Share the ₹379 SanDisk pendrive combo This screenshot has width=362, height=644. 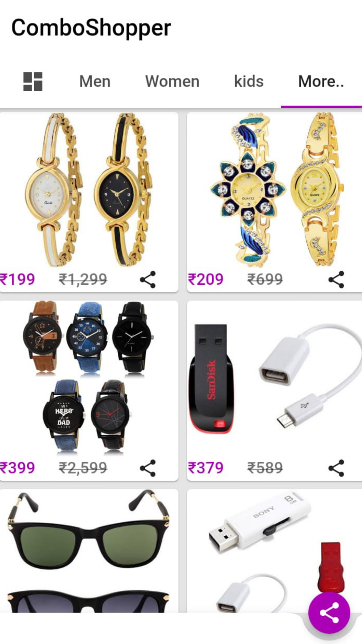(336, 468)
